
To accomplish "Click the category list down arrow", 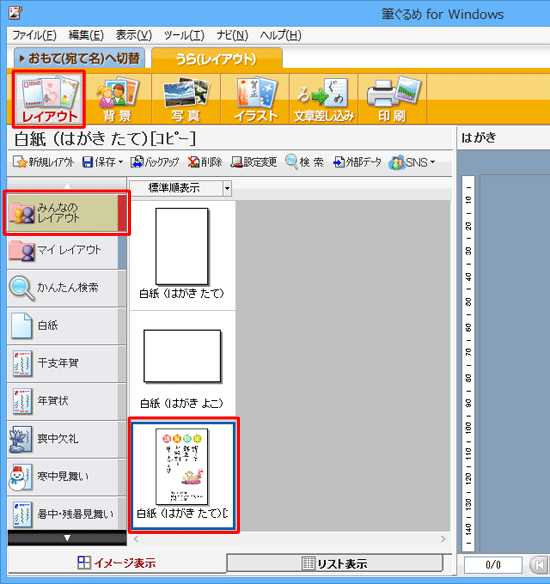I will click(x=67, y=538).
